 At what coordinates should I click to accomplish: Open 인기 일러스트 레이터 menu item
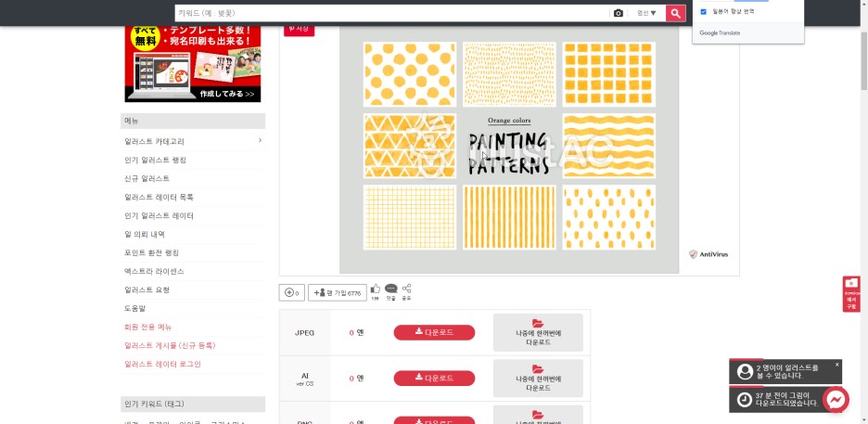click(159, 216)
